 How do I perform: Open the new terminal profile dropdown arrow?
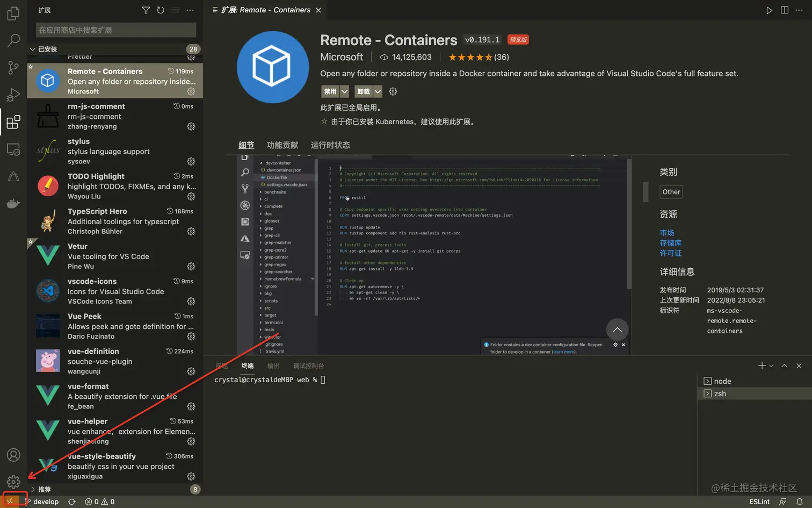[x=771, y=366]
